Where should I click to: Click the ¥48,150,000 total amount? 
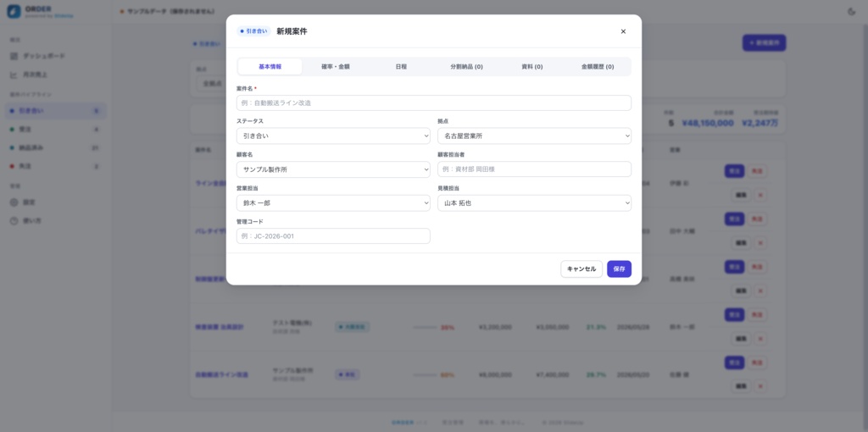(708, 123)
